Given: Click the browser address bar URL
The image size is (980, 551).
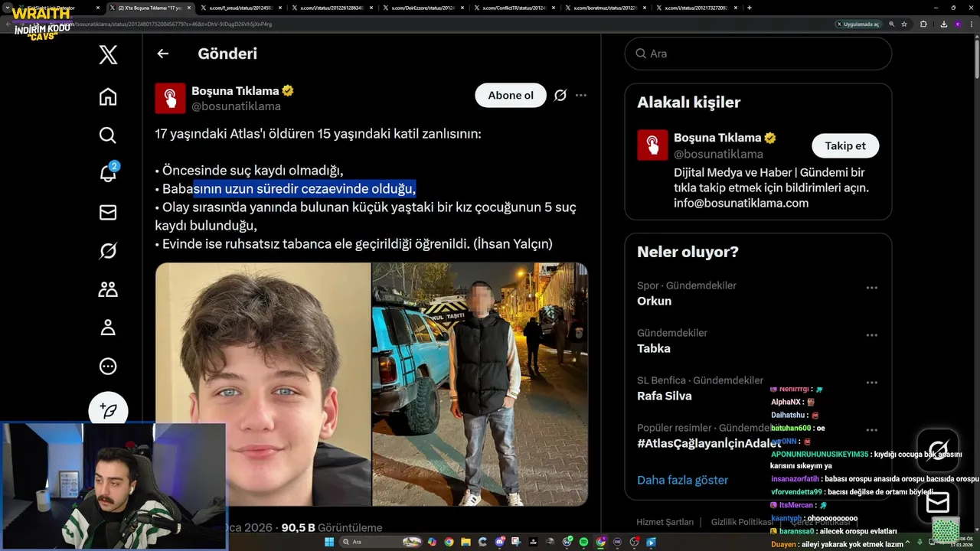Looking at the screenshot, I should tap(459, 24).
